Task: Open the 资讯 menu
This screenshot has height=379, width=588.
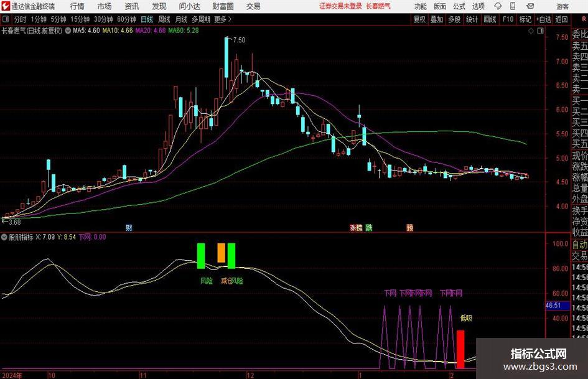Action: coord(132,6)
